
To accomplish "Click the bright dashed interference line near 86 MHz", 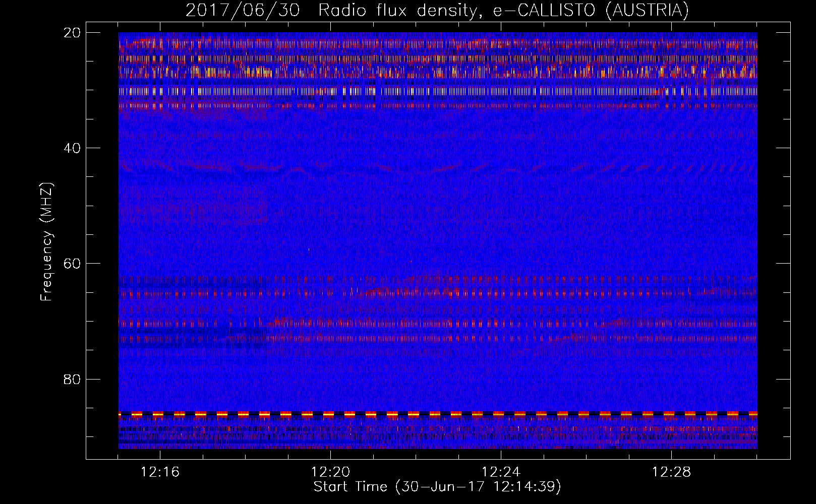I will 438,414.
